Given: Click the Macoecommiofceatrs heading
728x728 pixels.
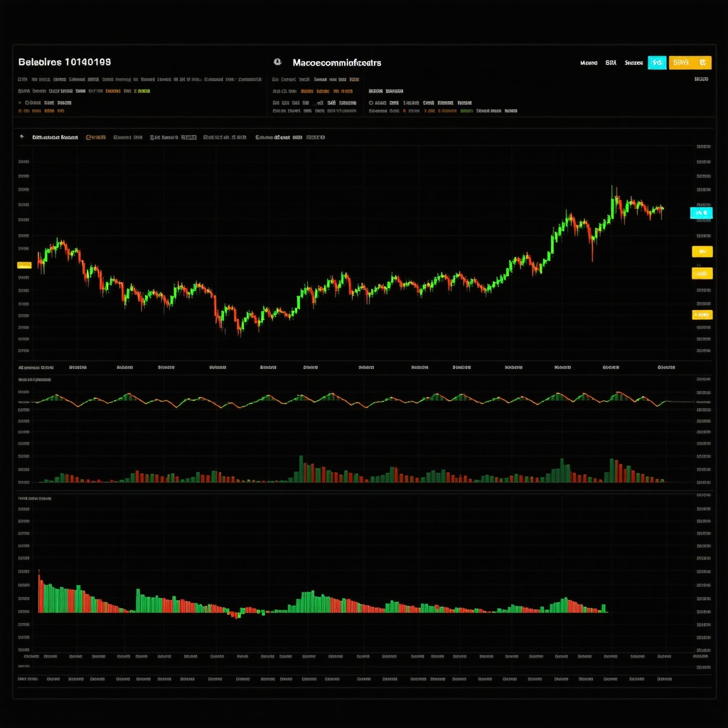Looking at the screenshot, I should pyautogui.click(x=336, y=63).
